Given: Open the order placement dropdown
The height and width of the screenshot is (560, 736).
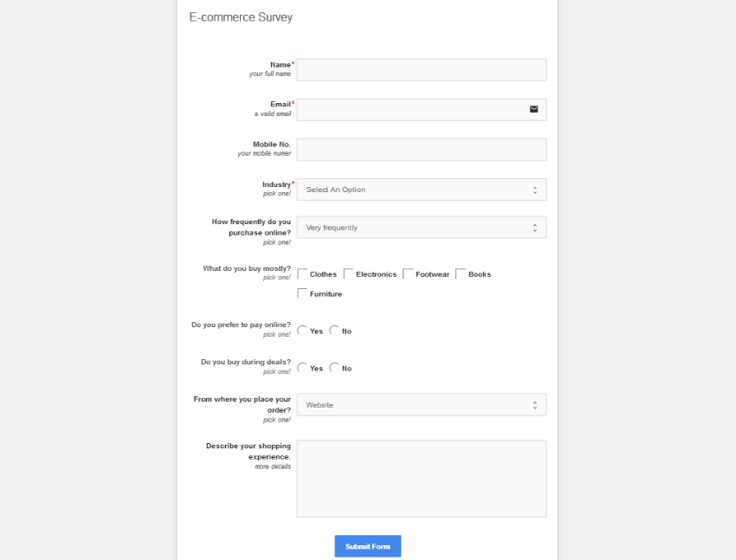Looking at the screenshot, I should pyautogui.click(x=421, y=404).
